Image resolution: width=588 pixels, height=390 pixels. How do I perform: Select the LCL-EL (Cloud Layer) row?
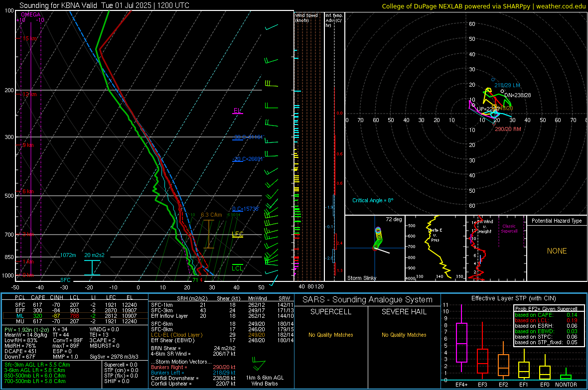click(222, 335)
